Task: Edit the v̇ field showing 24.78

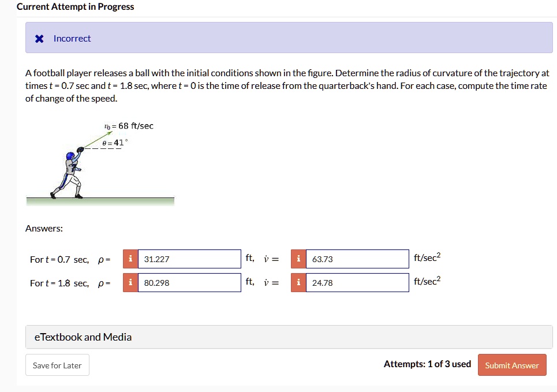Action: (357, 282)
